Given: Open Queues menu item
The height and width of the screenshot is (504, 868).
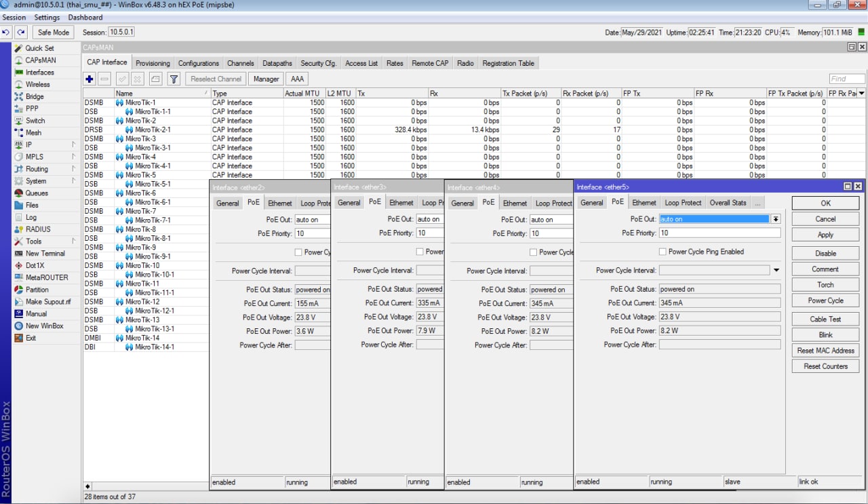Looking at the screenshot, I should 37,193.
